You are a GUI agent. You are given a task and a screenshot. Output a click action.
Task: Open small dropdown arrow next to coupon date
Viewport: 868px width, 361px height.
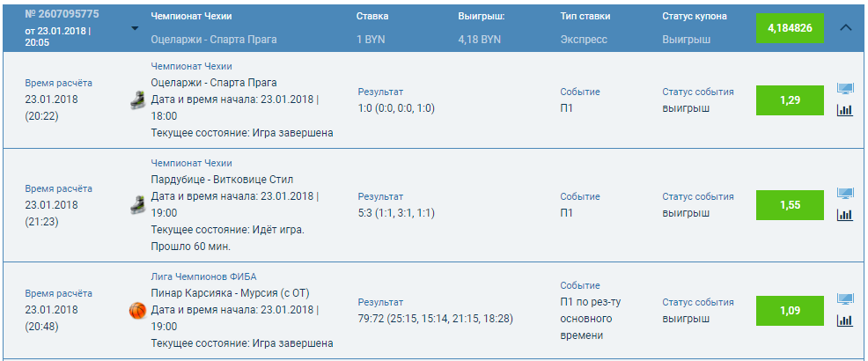pyautogui.click(x=135, y=28)
